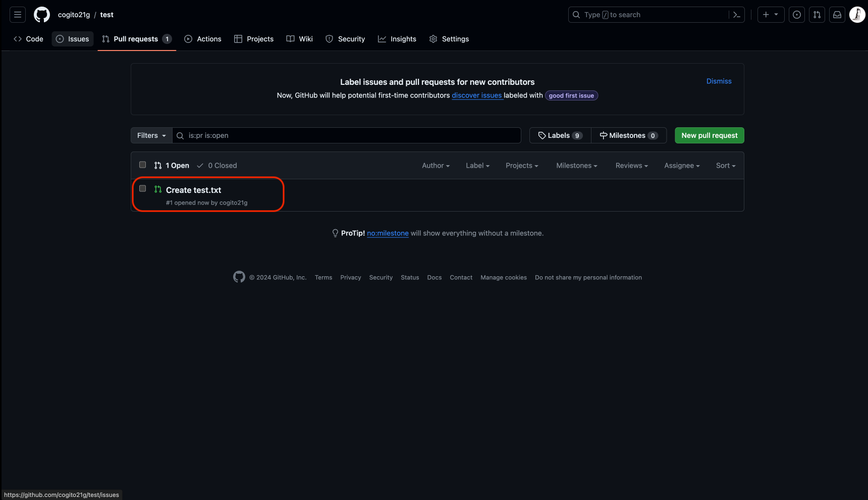868x500 pixels.
Task: Click the good first issue label
Action: click(x=571, y=95)
